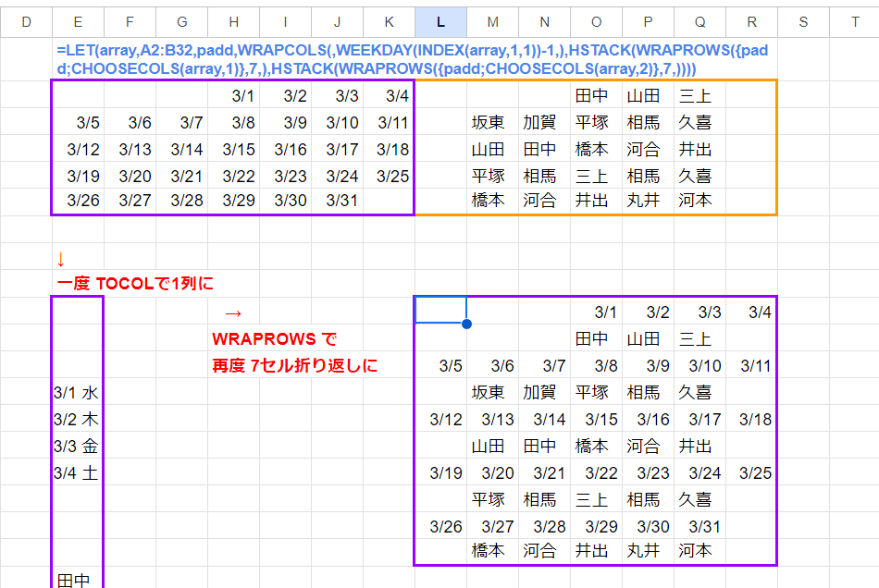
Task: Select column header M
Action: [493, 22]
